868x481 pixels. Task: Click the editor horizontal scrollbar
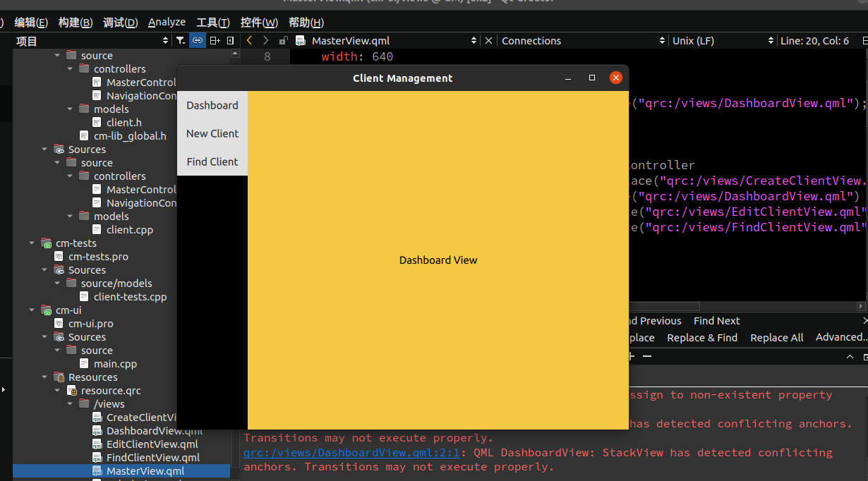click(663, 306)
